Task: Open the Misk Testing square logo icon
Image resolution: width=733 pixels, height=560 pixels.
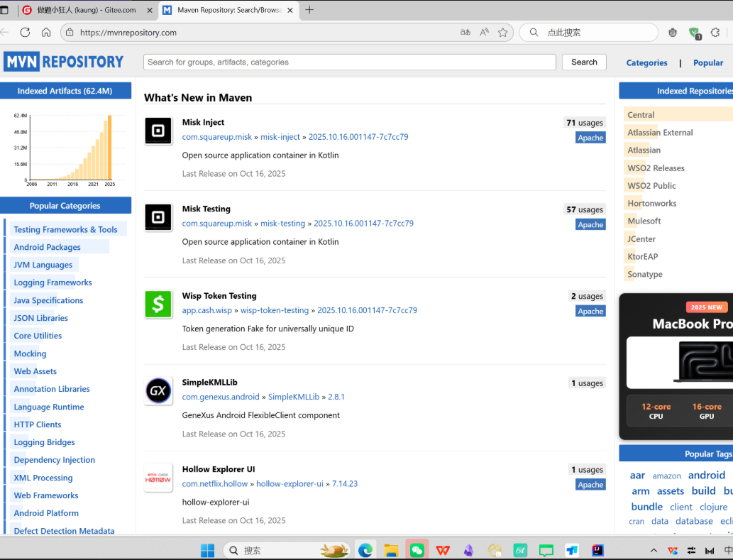Action: click(x=158, y=217)
